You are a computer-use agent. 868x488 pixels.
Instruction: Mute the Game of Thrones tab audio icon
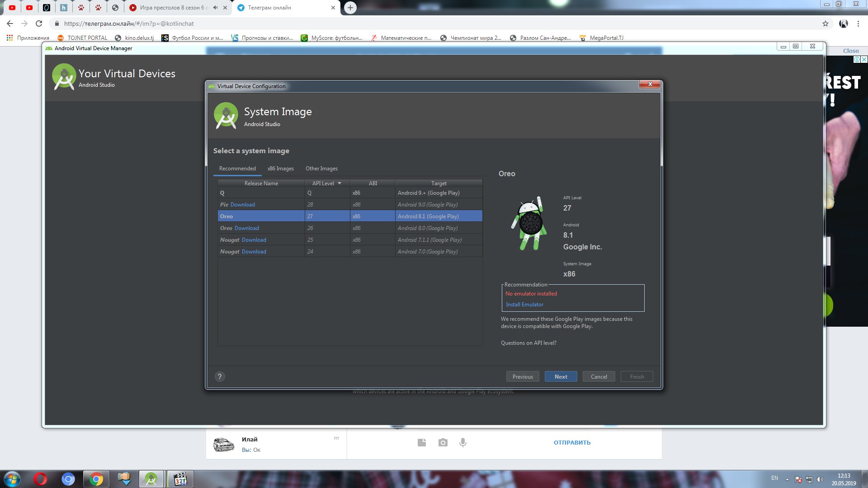click(216, 8)
